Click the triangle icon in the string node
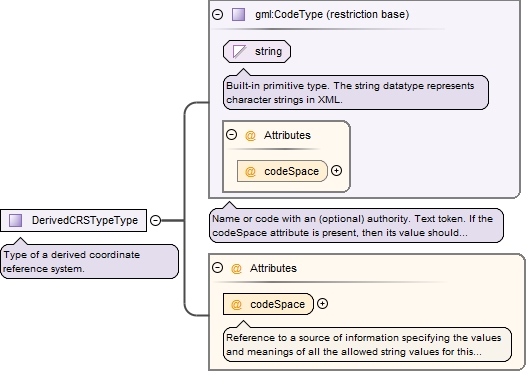Viewport: 527px width, 372px height. click(x=239, y=52)
